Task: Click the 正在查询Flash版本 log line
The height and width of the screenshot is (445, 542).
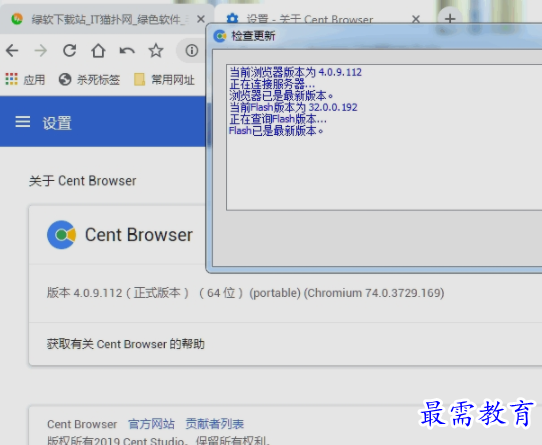Action: point(278,119)
